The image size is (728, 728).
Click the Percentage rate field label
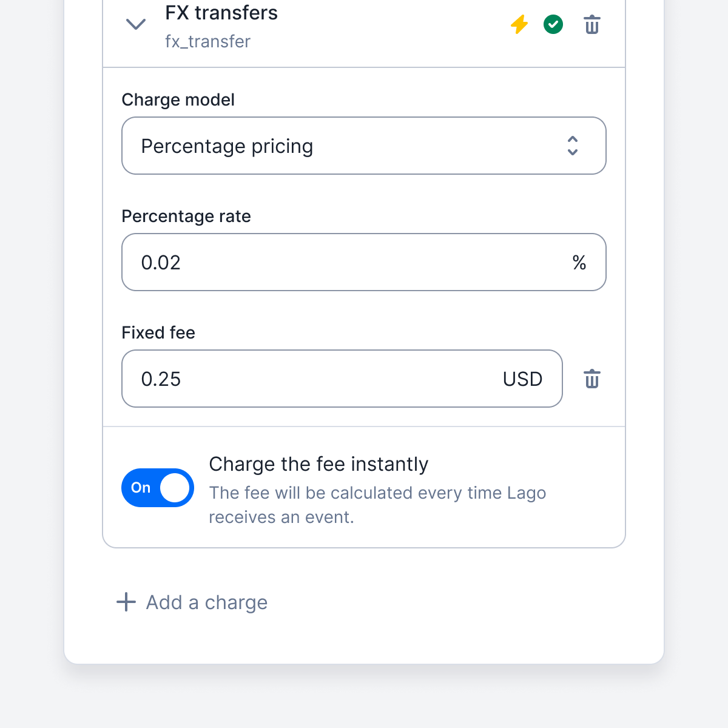[x=186, y=216]
